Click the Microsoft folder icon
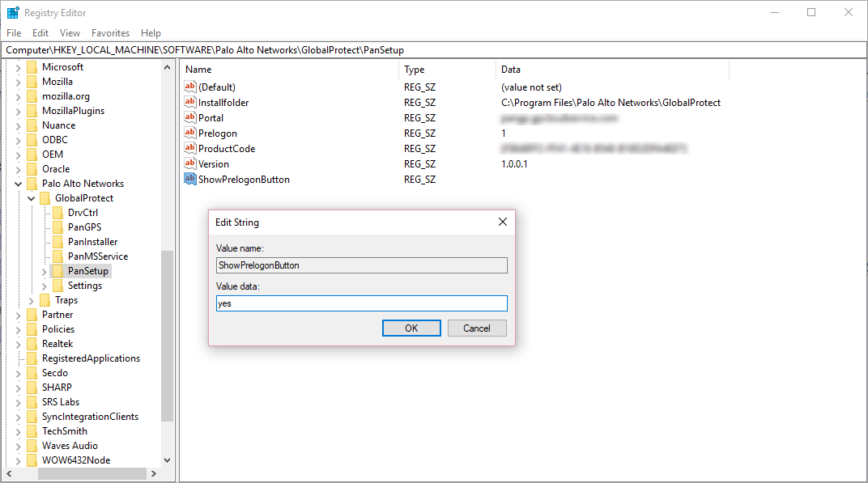The width and height of the screenshot is (868, 483). tap(32, 67)
